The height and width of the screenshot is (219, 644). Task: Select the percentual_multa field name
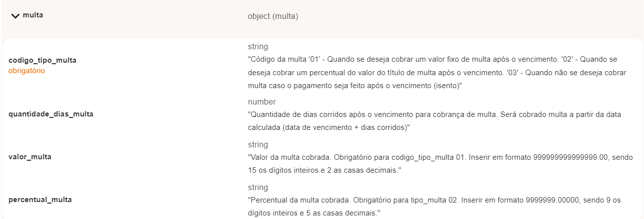[x=40, y=200]
